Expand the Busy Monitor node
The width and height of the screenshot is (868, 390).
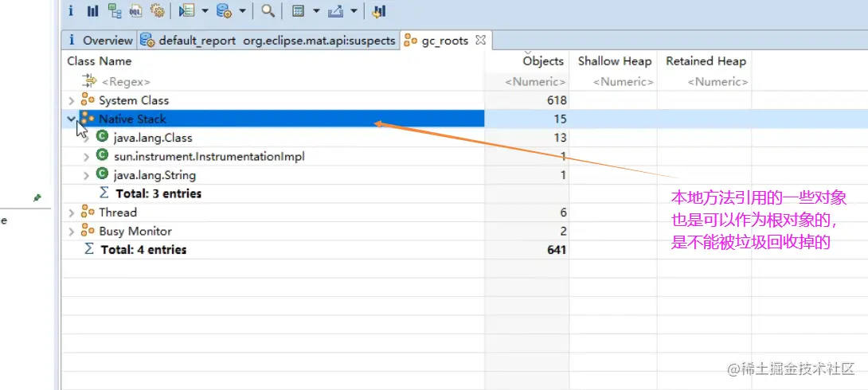point(72,232)
